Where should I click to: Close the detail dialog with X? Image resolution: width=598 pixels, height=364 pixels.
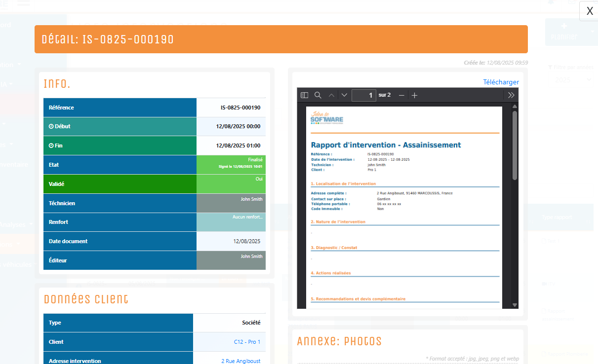tap(589, 11)
